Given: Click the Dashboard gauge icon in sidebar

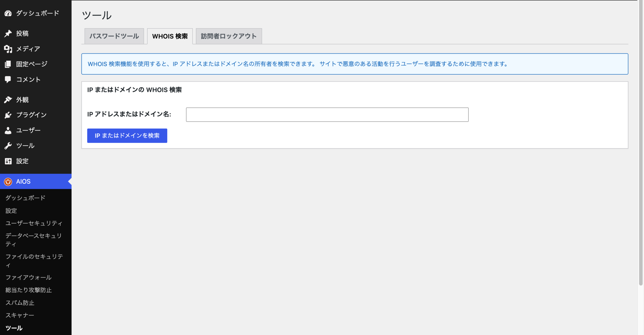Looking at the screenshot, I should point(8,13).
